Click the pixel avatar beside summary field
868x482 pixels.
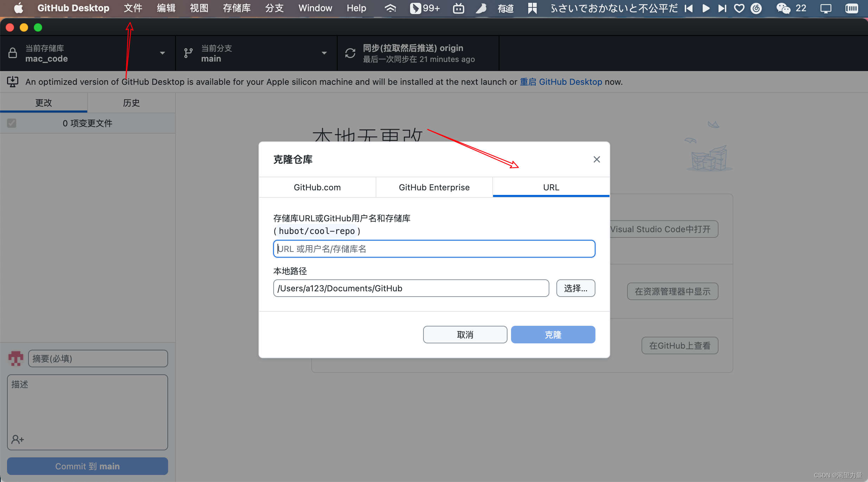coord(15,359)
